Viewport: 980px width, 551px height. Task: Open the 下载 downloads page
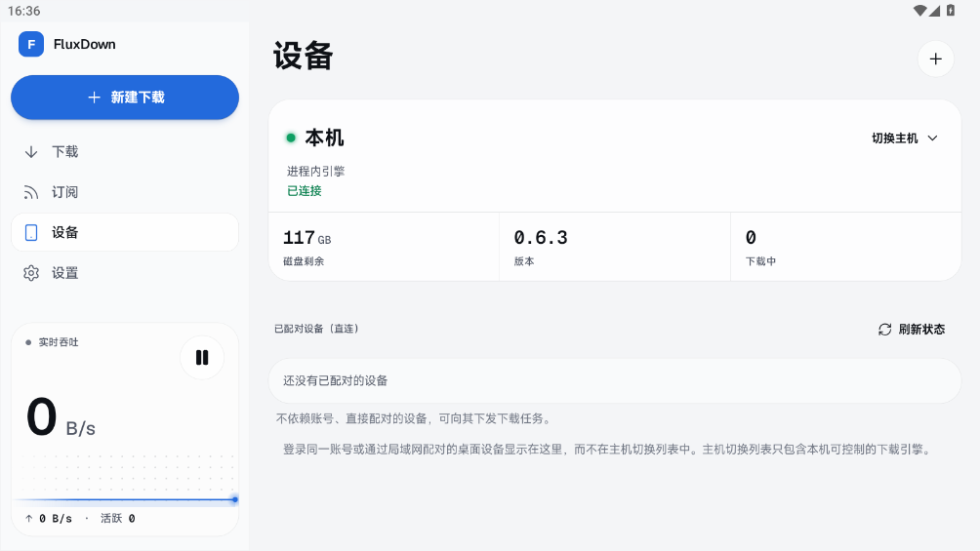pyautogui.click(x=125, y=152)
